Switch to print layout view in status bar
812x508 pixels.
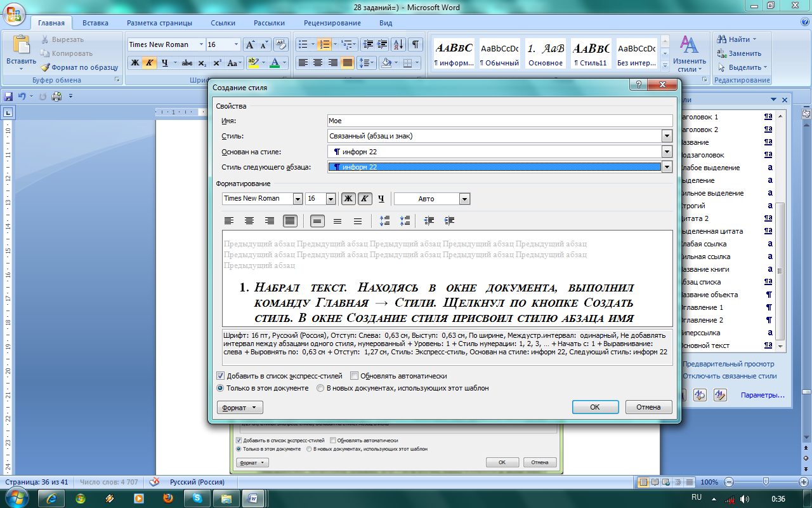coord(643,482)
